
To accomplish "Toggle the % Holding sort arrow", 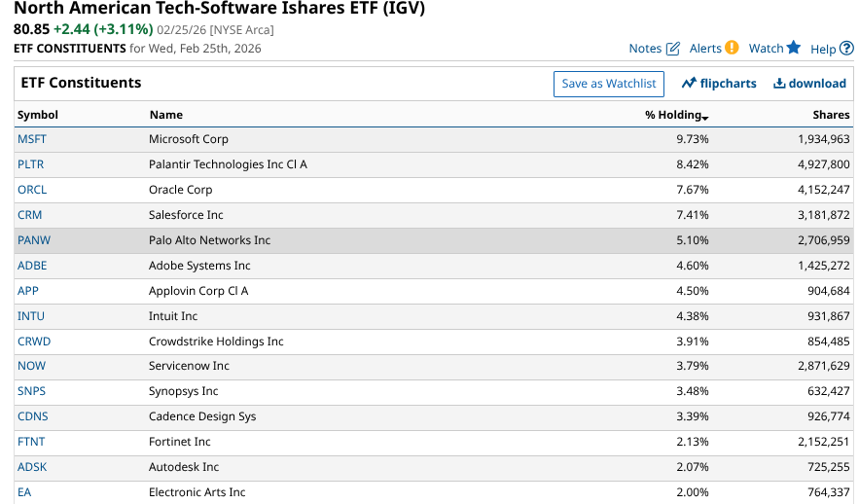I will pyautogui.click(x=704, y=118).
